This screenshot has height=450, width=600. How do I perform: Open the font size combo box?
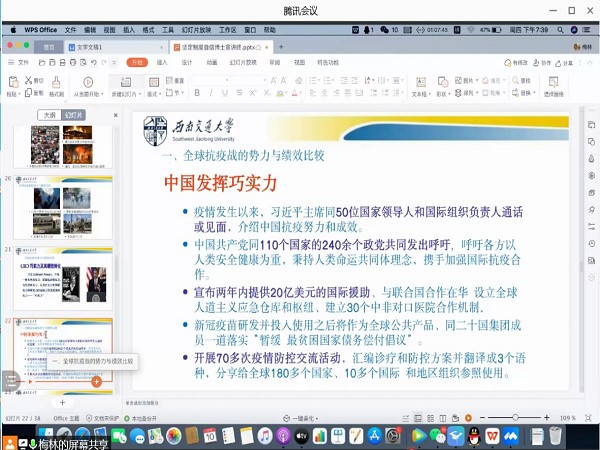(249, 80)
